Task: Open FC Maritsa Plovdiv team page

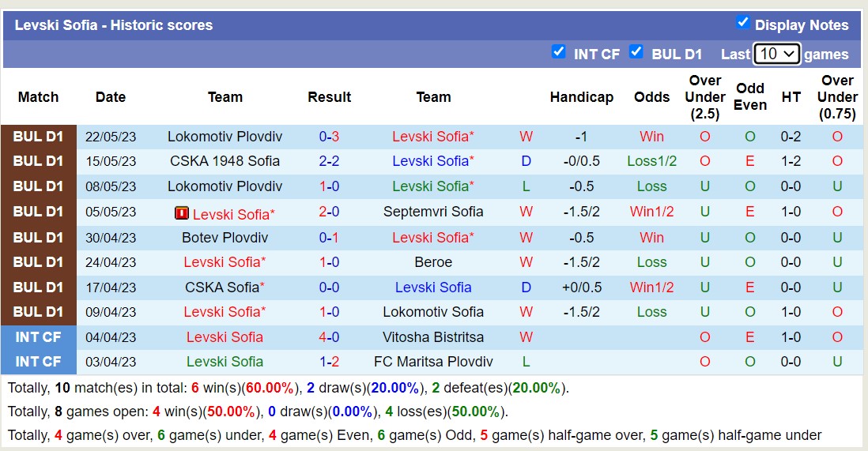Action: pyautogui.click(x=433, y=362)
